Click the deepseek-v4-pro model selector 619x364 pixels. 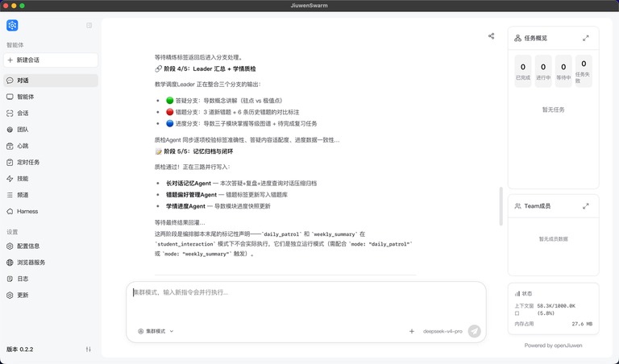[x=442, y=331]
